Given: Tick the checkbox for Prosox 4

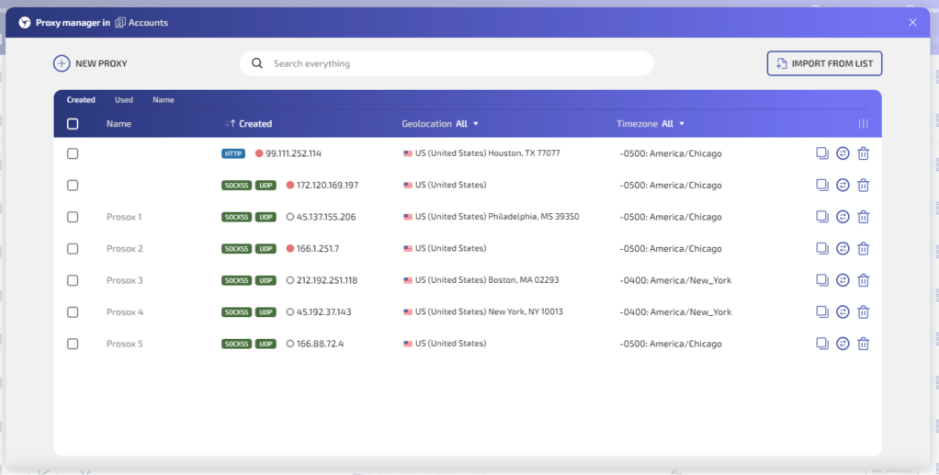Looking at the screenshot, I should coord(72,312).
